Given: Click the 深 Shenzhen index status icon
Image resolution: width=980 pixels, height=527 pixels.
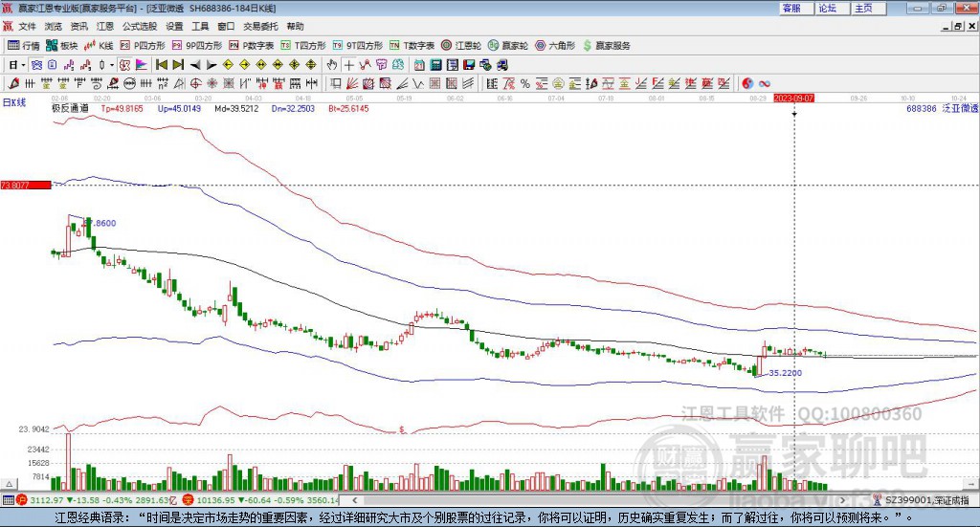Looking at the screenshot, I should 188,499.
